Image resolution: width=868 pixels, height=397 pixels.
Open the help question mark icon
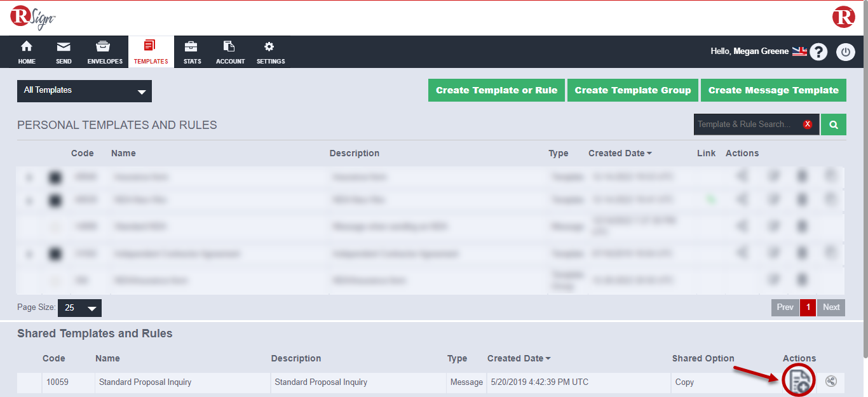tap(818, 52)
